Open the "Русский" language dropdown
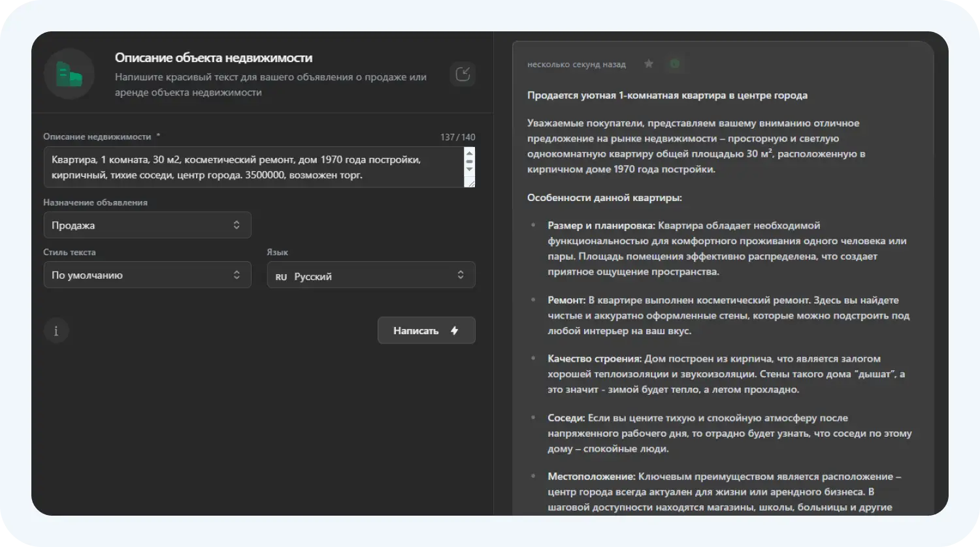 [370, 275]
